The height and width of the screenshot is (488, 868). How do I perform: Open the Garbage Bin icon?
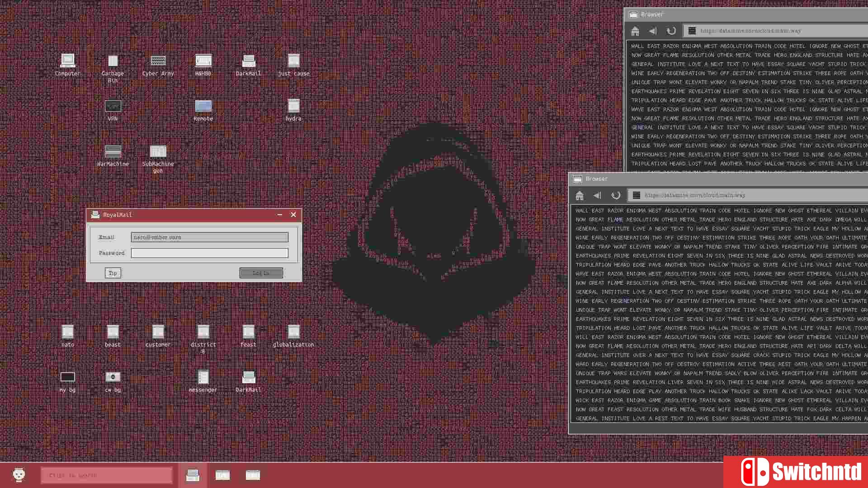113,68
